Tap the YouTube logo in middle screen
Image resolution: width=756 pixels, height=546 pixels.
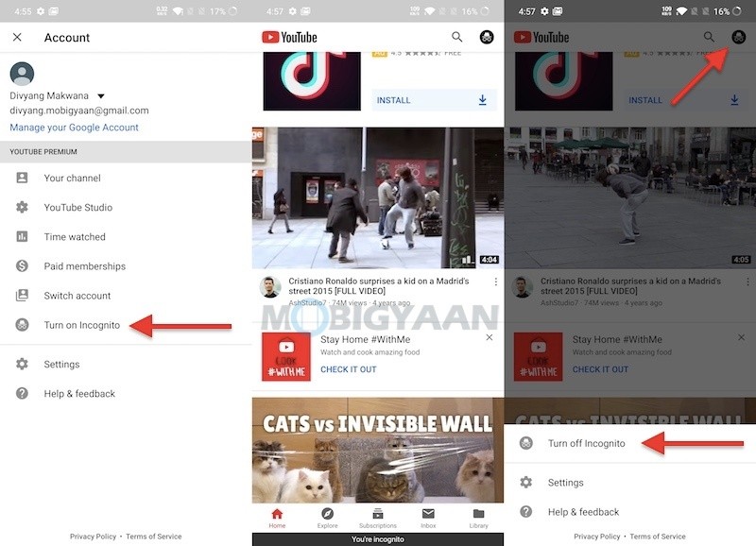289,37
